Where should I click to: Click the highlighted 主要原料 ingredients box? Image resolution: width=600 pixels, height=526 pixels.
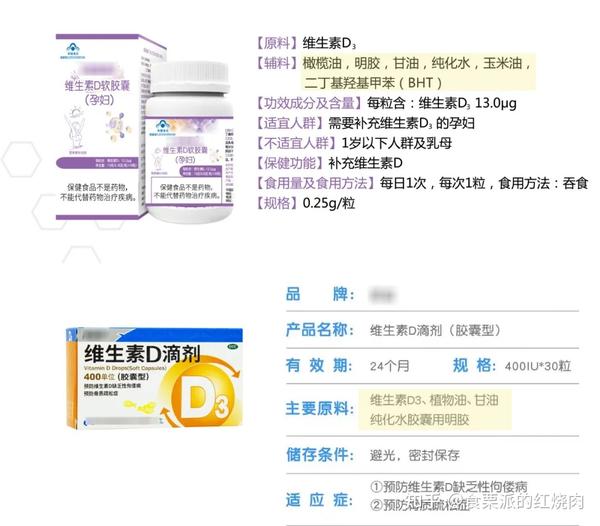[435, 410]
